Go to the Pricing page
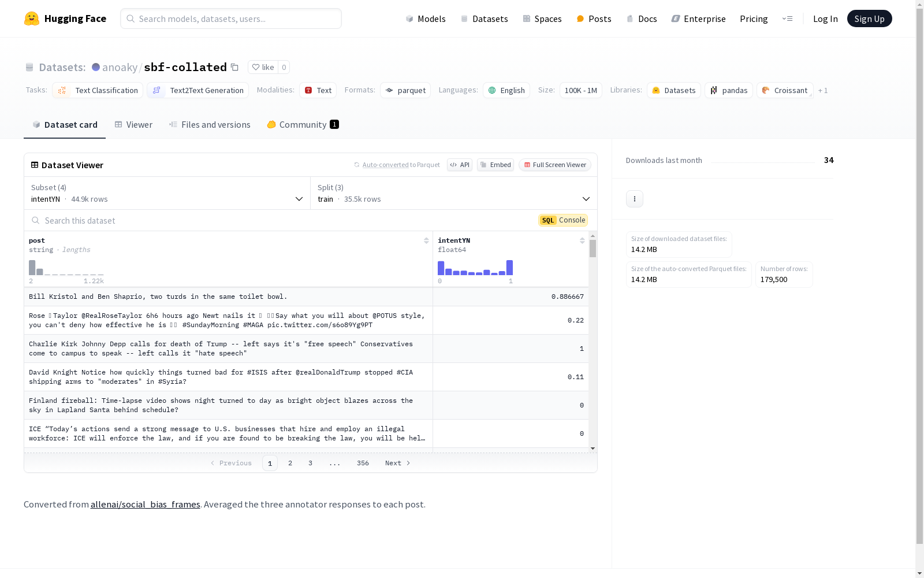Screen dimensions: 924x578 pyautogui.click(x=754, y=18)
